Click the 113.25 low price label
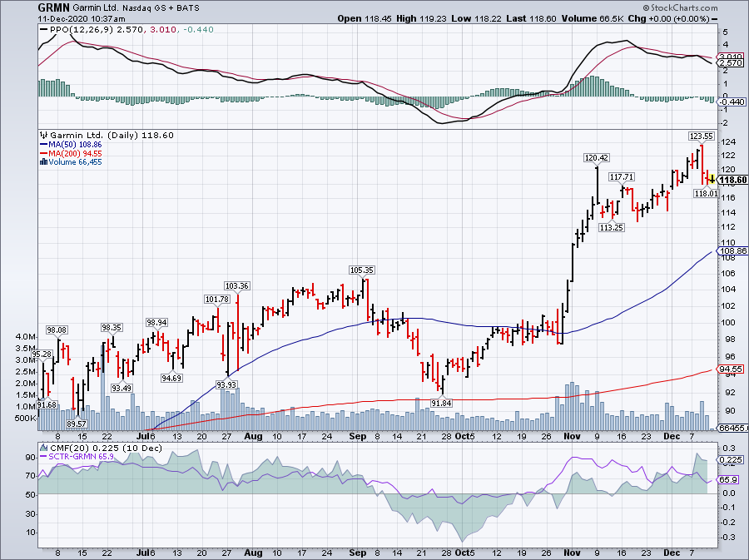749x560 pixels. (x=612, y=228)
